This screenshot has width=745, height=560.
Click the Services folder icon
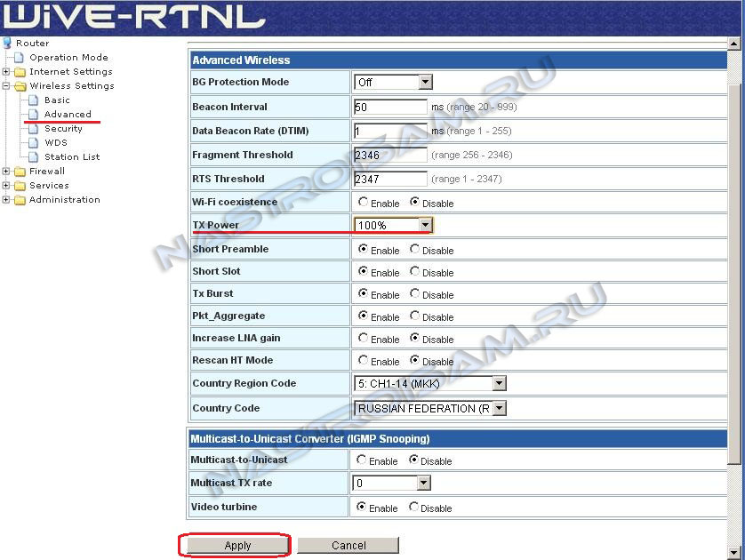(x=20, y=186)
